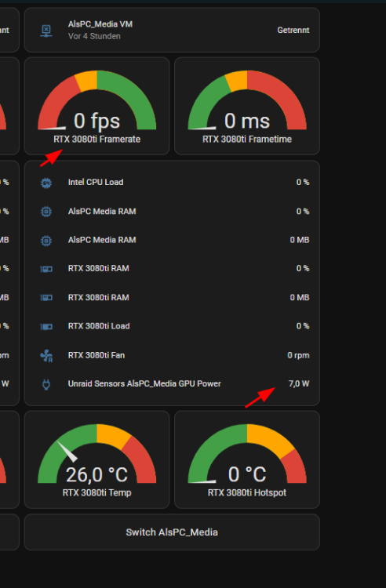Image resolution: width=386 pixels, height=588 pixels.
Task: Click the GPU icon beside RTX 3080ti Load
Action: (46, 327)
